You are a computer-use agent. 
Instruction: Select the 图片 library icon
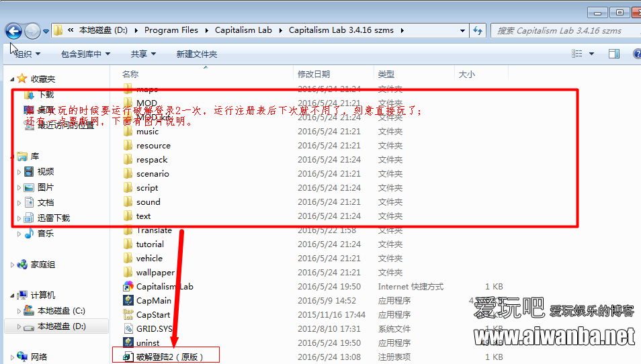tap(29, 187)
